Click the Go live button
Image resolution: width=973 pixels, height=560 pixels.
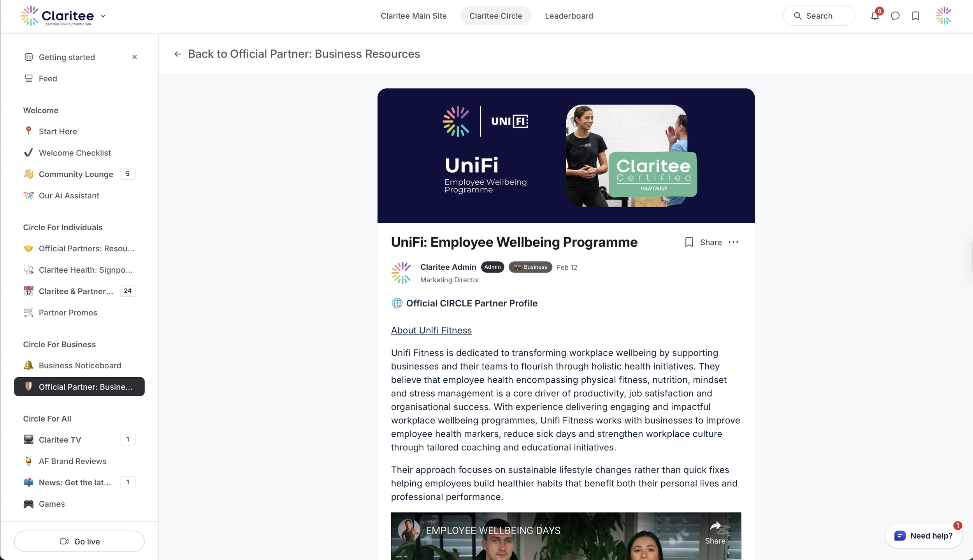coord(79,541)
